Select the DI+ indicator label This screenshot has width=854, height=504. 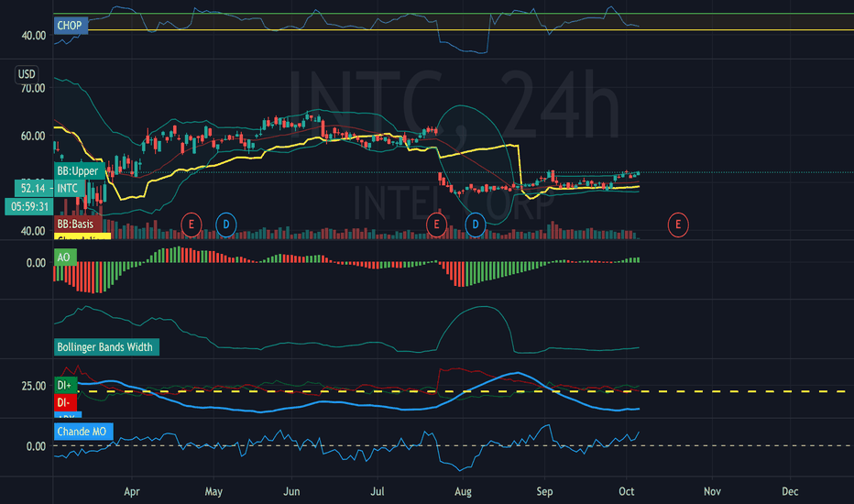click(65, 385)
